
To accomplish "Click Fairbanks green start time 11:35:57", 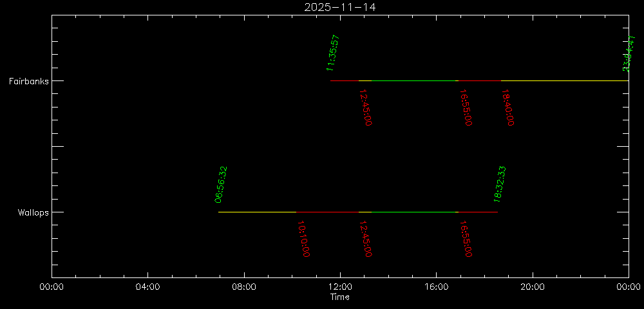I will 333,53.
